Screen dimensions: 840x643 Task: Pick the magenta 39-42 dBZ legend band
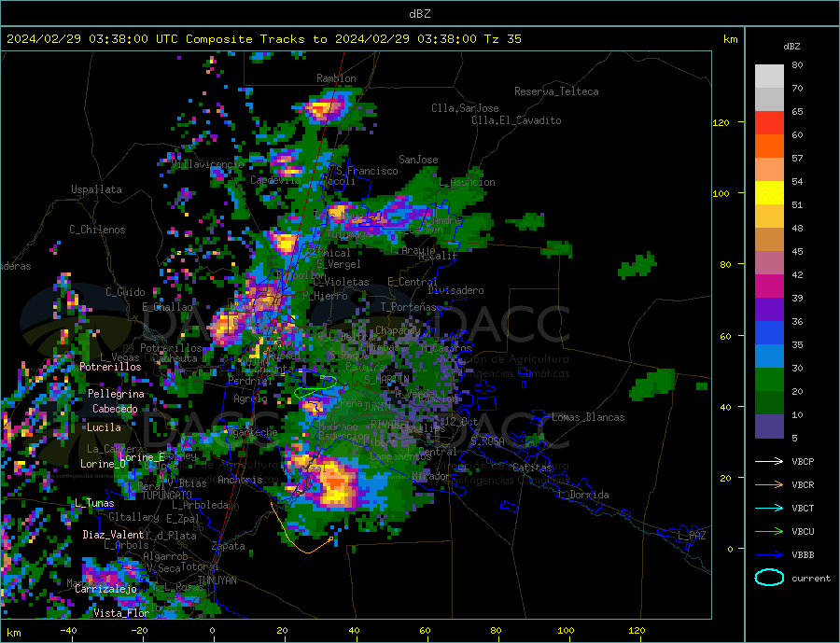click(x=769, y=287)
